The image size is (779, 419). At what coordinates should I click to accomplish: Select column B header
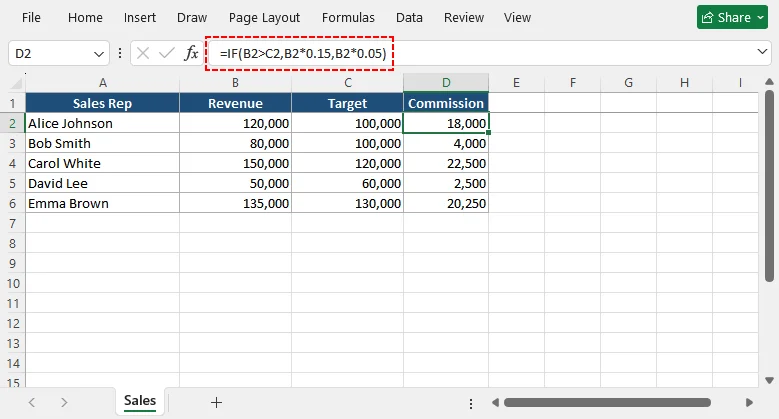(235, 83)
